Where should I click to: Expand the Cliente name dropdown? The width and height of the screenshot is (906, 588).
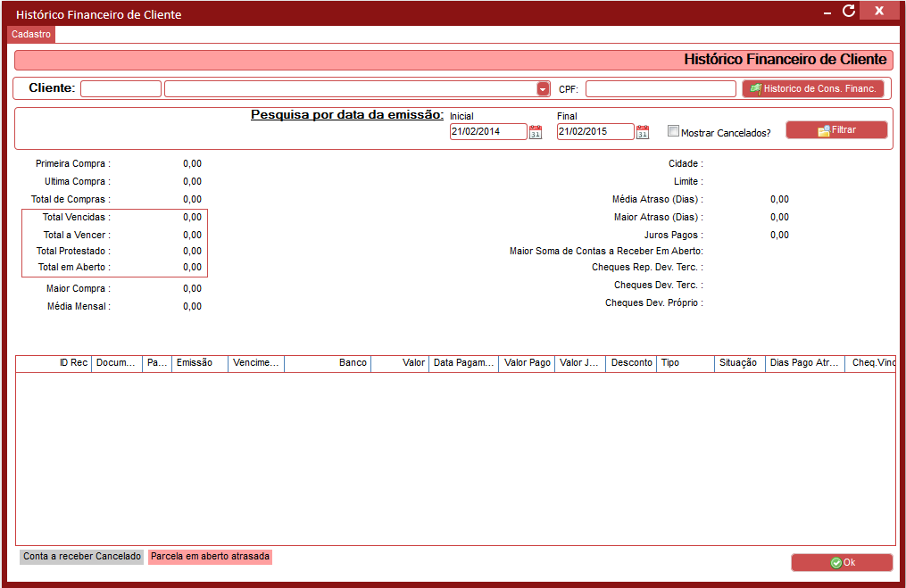click(x=543, y=89)
